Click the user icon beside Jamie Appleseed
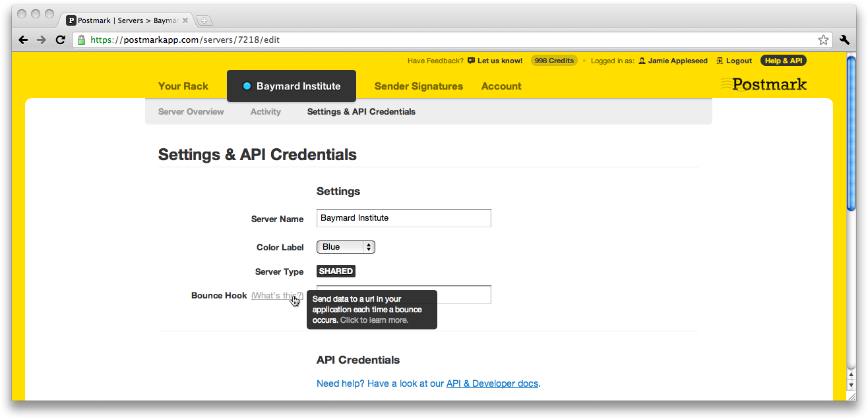 click(x=640, y=60)
